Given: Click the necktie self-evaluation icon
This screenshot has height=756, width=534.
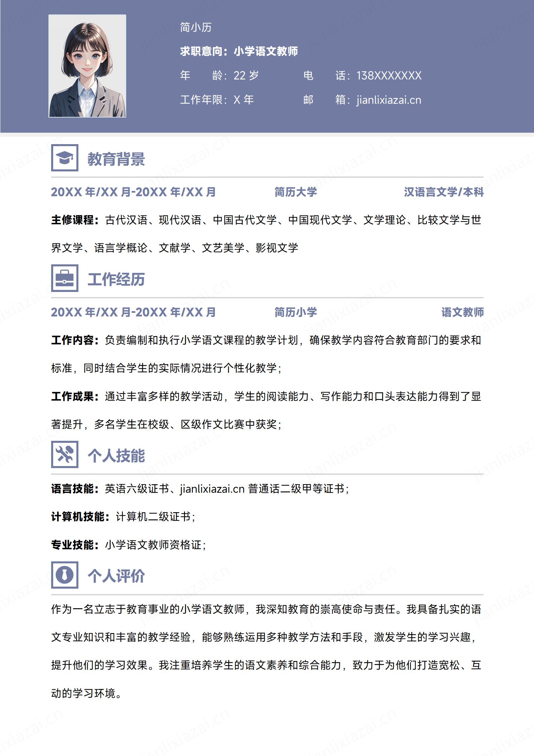Looking at the screenshot, I should (65, 575).
